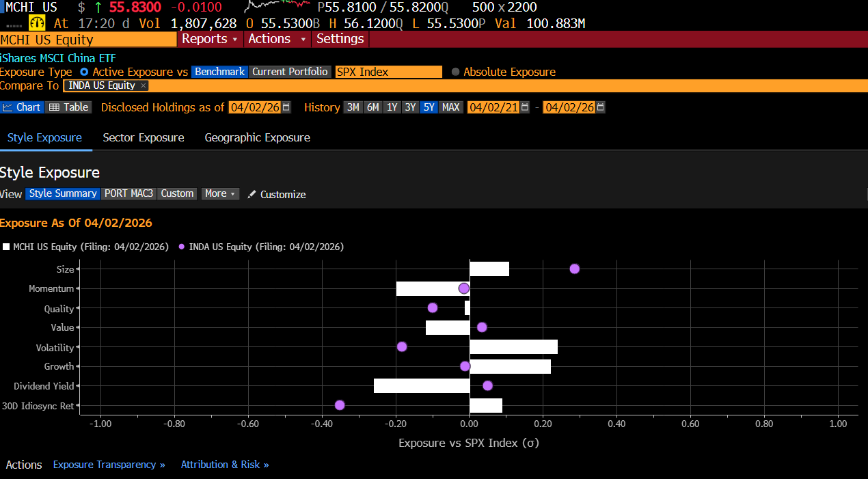Remove the INDA US Equity comparison chip
The height and width of the screenshot is (479, 868).
(143, 85)
